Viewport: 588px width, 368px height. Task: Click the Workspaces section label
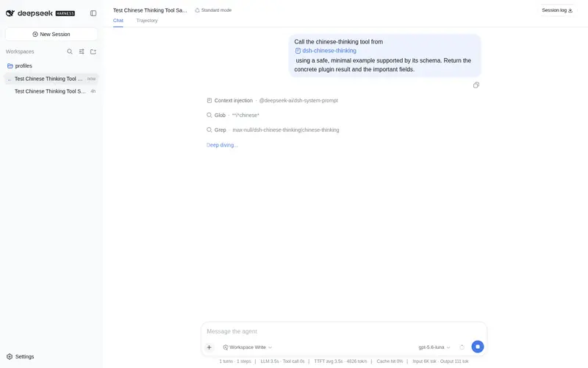(x=20, y=52)
